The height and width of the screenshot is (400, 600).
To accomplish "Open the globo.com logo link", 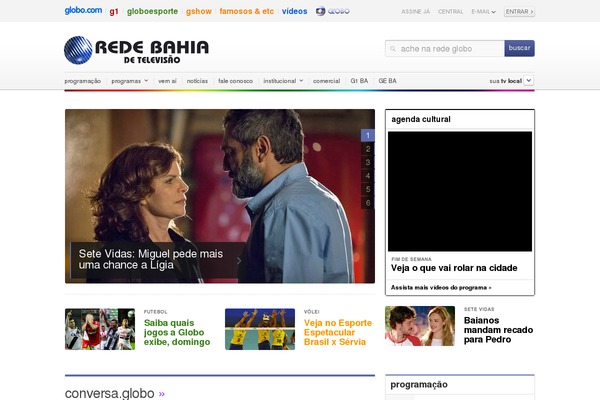I will click(83, 11).
